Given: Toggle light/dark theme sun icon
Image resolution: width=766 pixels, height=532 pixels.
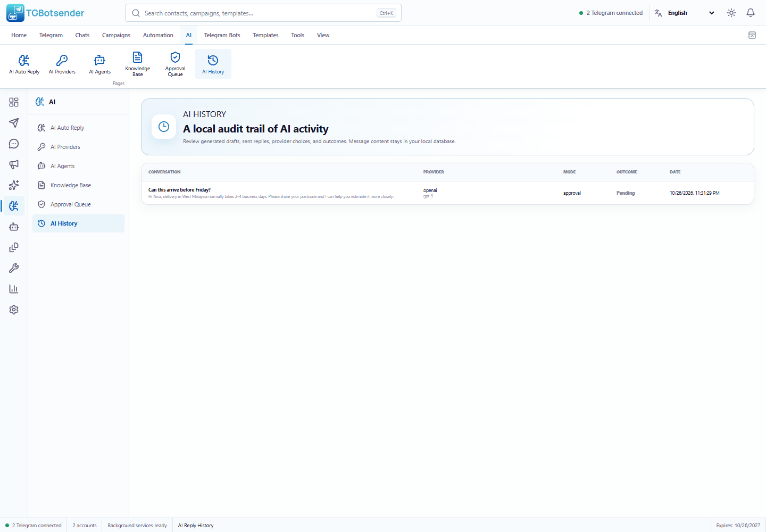Looking at the screenshot, I should pos(731,13).
